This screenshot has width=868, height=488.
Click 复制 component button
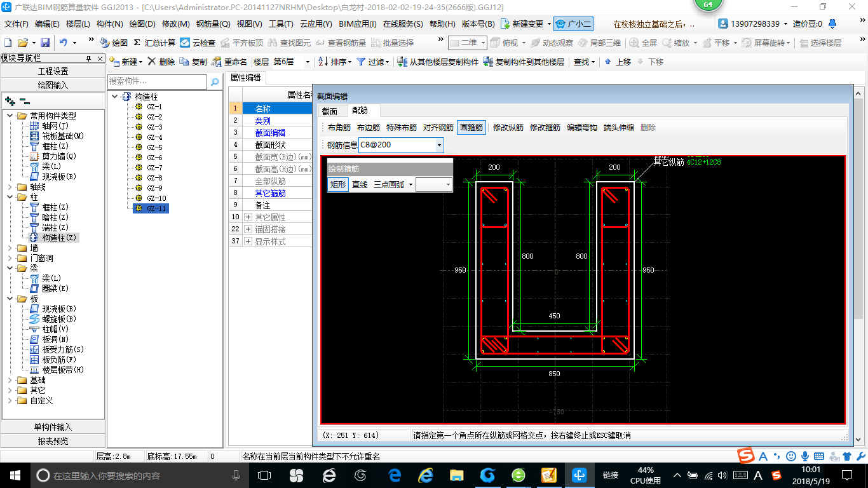(193, 62)
